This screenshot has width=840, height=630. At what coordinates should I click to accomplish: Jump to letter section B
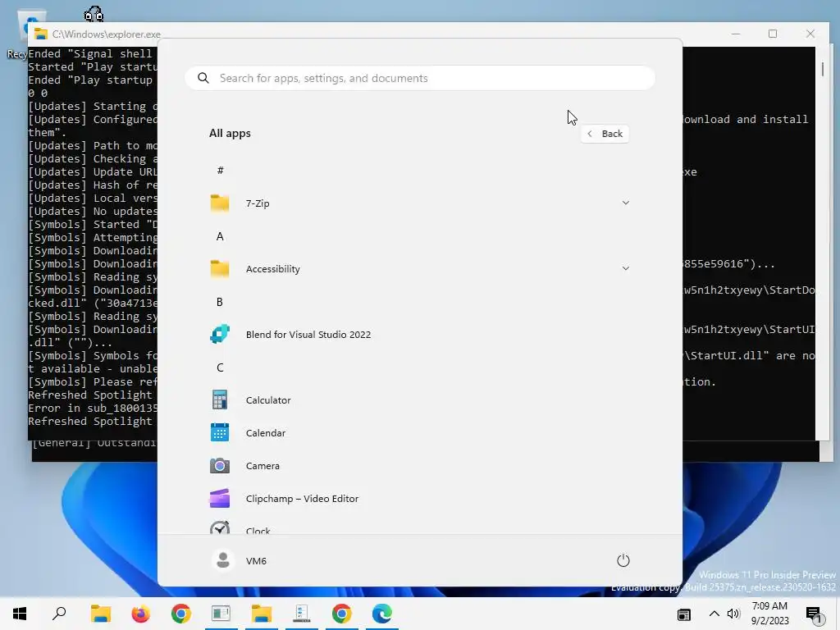click(220, 302)
